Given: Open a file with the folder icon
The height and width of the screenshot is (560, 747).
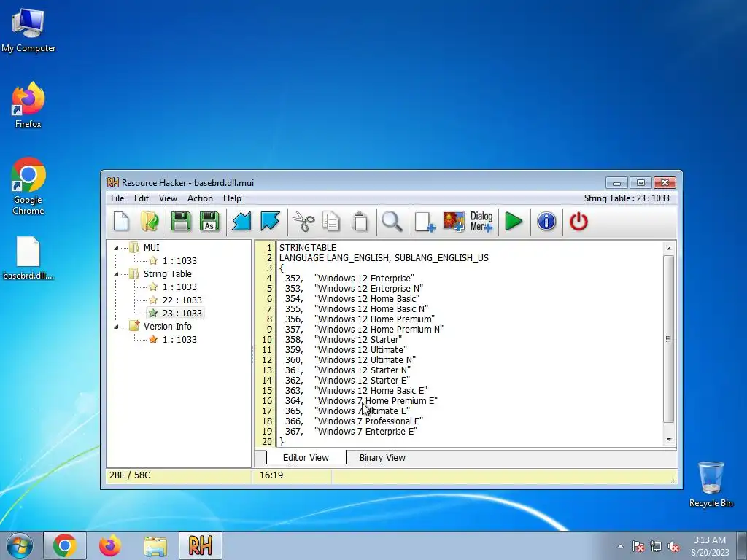Looking at the screenshot, I should [x=150, y=222].
